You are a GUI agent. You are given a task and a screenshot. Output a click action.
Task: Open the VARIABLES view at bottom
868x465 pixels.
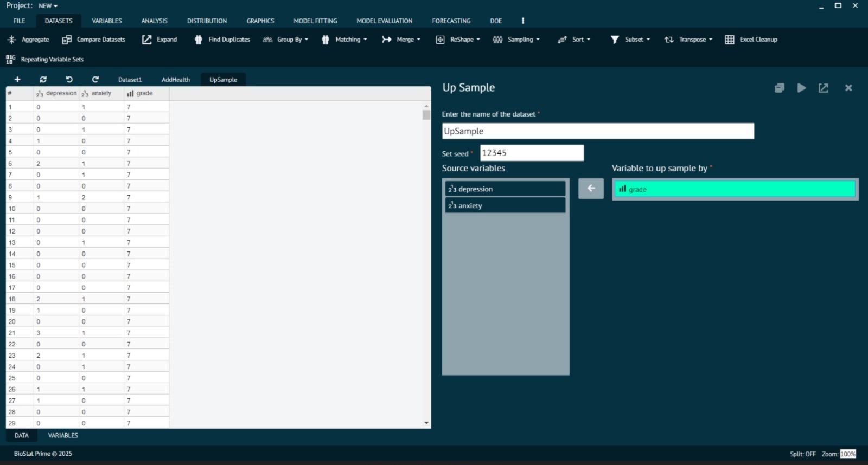[63, 435]
